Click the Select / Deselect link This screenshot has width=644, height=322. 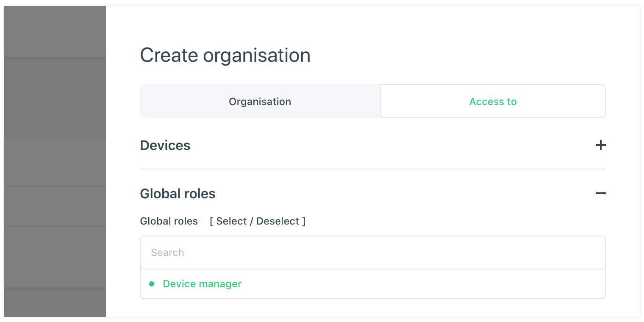tap(257, 221)
